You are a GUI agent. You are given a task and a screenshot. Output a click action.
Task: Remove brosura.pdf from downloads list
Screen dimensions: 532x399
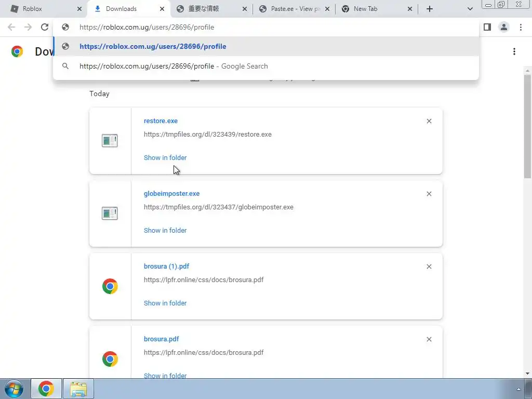click(429, 339)
